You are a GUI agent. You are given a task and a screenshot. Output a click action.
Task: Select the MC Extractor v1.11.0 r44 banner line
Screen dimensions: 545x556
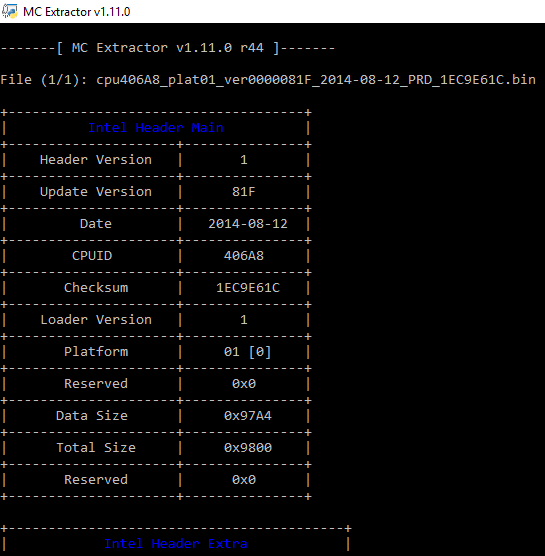tap(168, 48)
